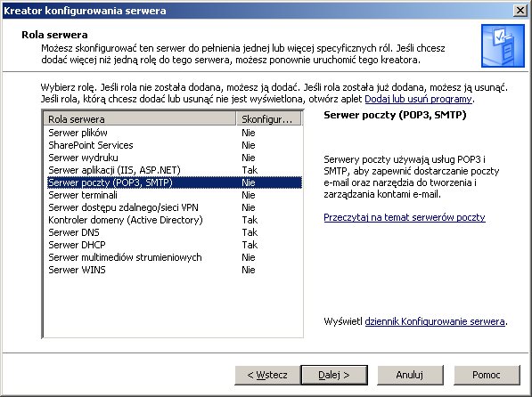Select Serwer aplikacji (IIS, ASP.NET) row

[x=173, y=170]
